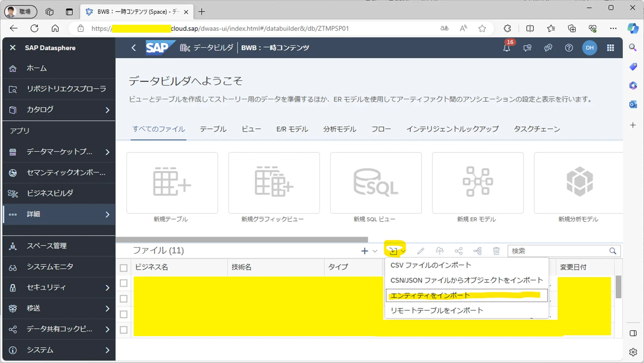Open the 新規テーブル tile
This screenshot has width=644, height=363.
pyautogui.click(x=172, y=183)
